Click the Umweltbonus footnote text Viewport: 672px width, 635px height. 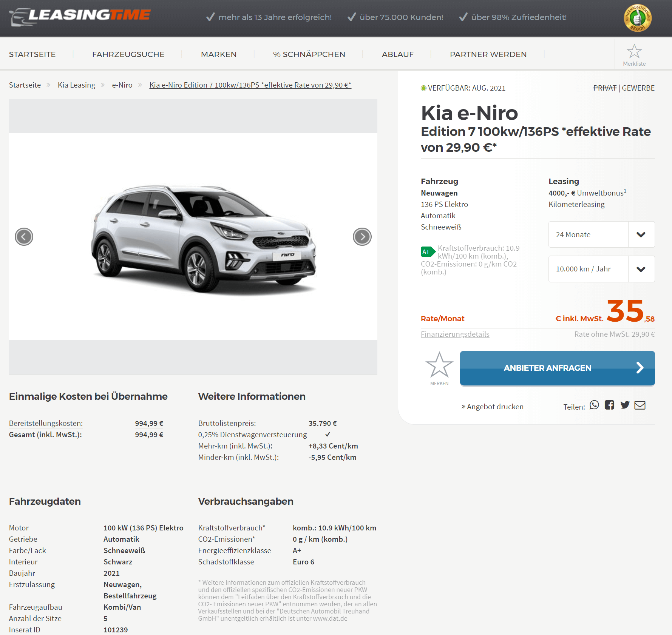[587, 193]
